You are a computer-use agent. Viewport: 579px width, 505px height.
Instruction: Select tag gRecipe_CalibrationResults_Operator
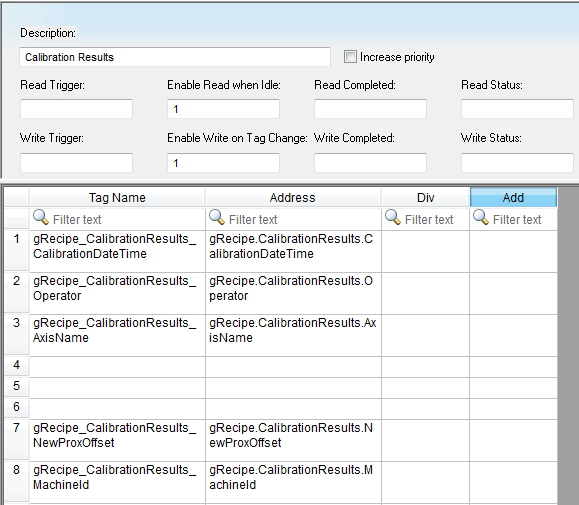click(117, 293)
